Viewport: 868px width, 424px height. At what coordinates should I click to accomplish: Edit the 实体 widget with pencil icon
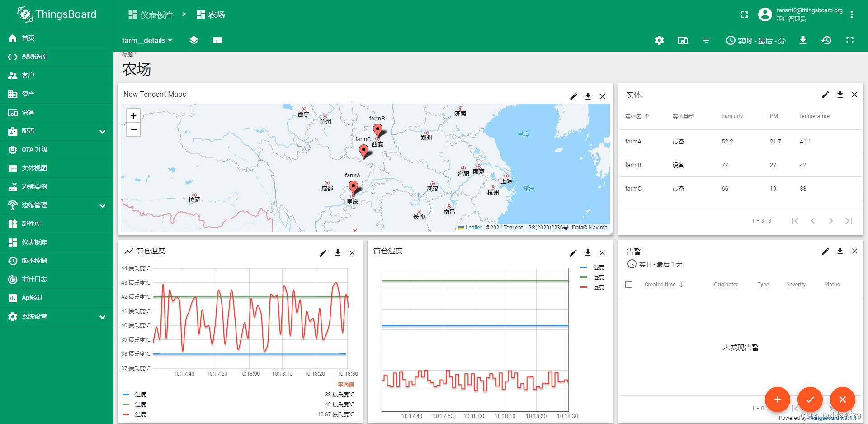pos(826,95)
